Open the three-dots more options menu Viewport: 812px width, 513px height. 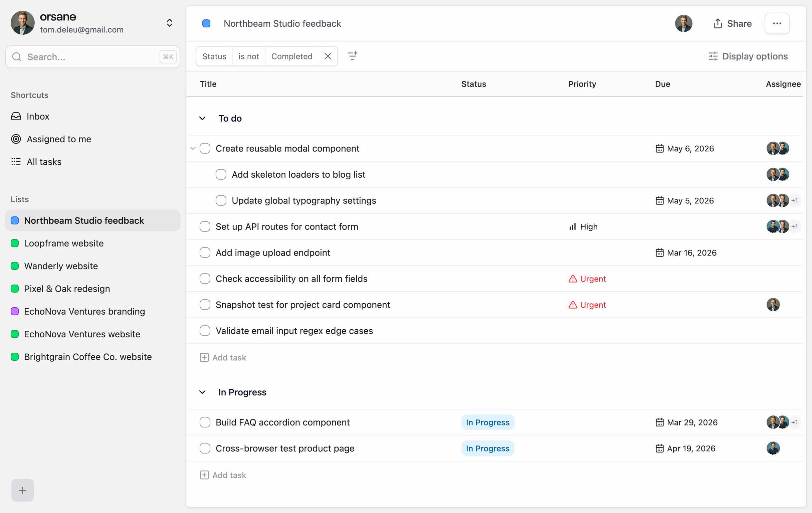pyautogui.click(x=777, y=24)
